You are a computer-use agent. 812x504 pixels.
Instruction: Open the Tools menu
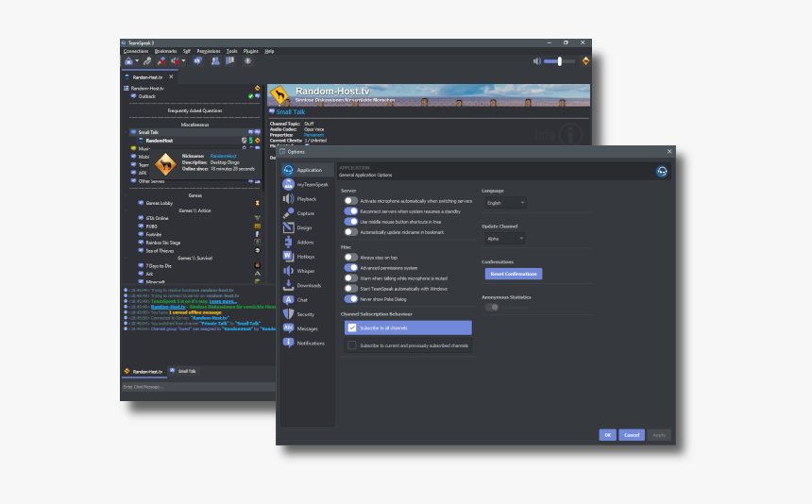[x=231, y=51]
